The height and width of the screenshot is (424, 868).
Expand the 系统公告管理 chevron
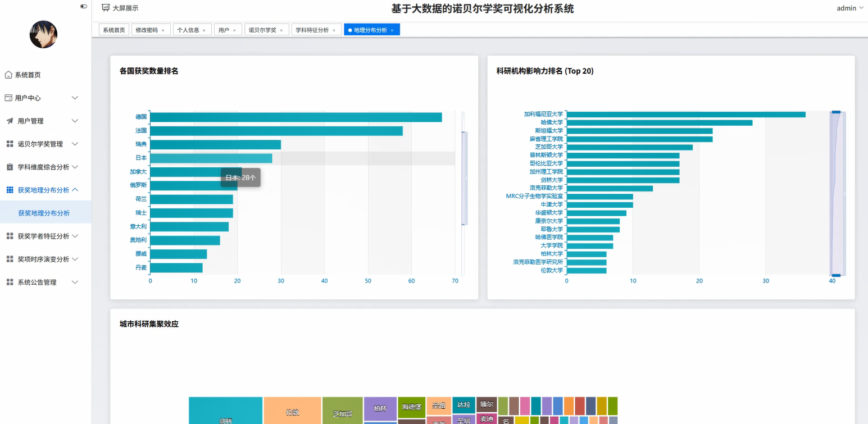pyautogui.click(x=75, y=282)
